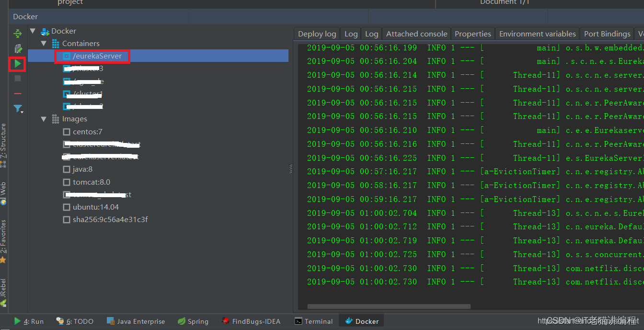Open the 2: Favorites side panel

(3, 241)
